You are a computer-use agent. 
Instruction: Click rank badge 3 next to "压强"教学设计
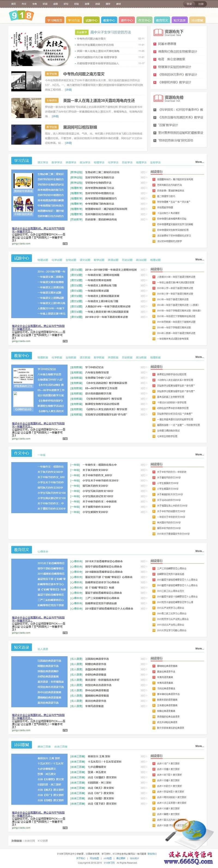point(155,125)
